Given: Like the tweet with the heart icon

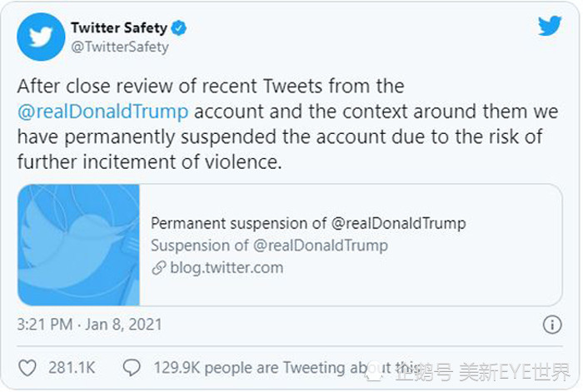Looking at the screenshot, I should pos(27,368).
